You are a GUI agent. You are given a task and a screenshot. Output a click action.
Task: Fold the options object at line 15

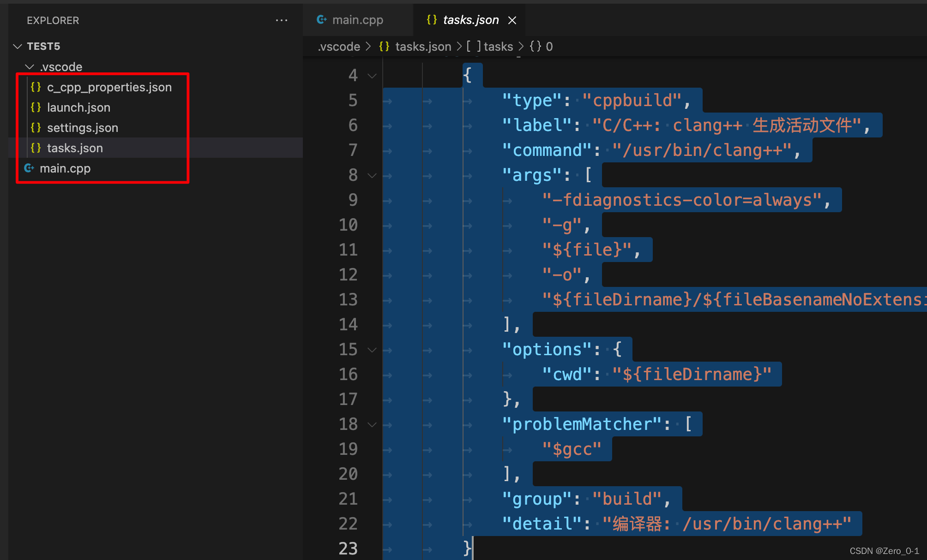pyautogui.click(x=372, y=350)
